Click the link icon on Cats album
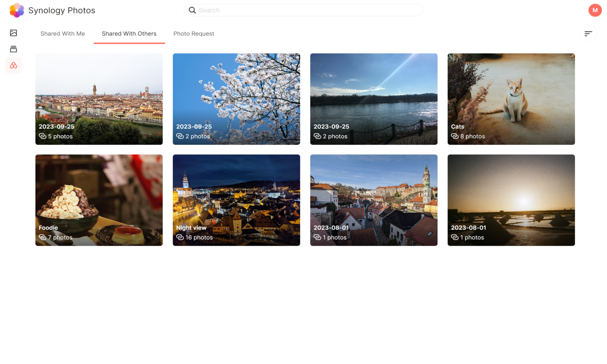Screen dimensions: 607x364 (x=455, y=136)
